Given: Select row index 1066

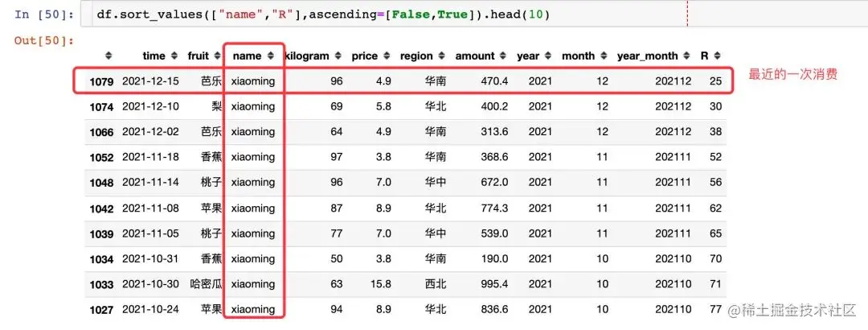Looking at the screenshot, I should pos(102,132).
